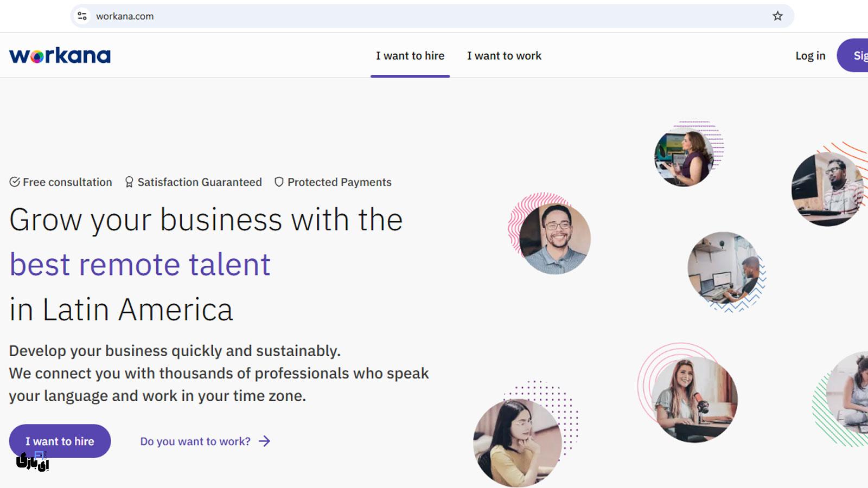
Task: Follow the Do you want to work link
Action: (195, 441)
